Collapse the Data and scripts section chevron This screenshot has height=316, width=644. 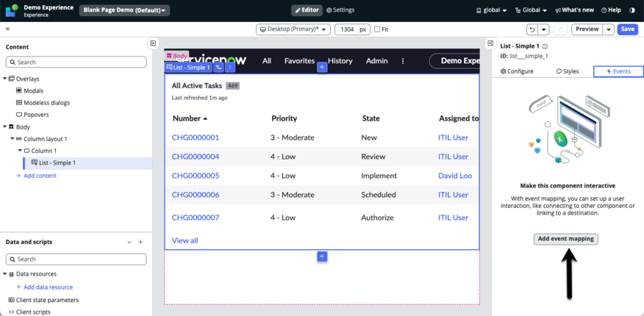(129, 242)
